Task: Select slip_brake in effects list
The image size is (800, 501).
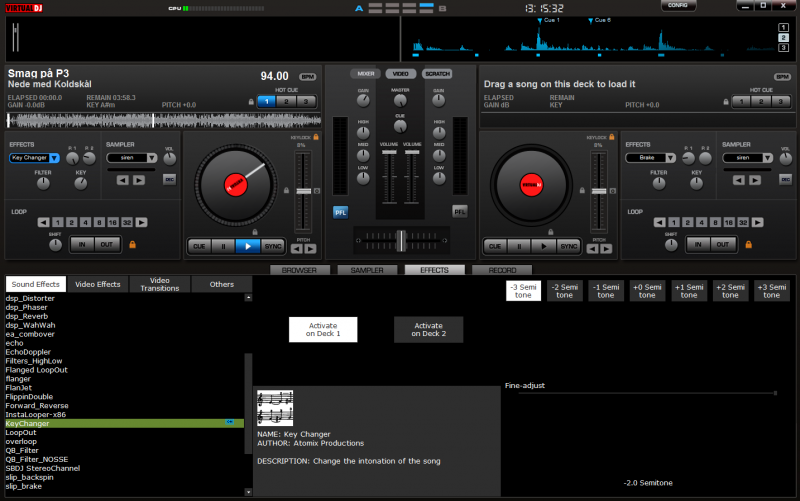Action: pos(23,486)
